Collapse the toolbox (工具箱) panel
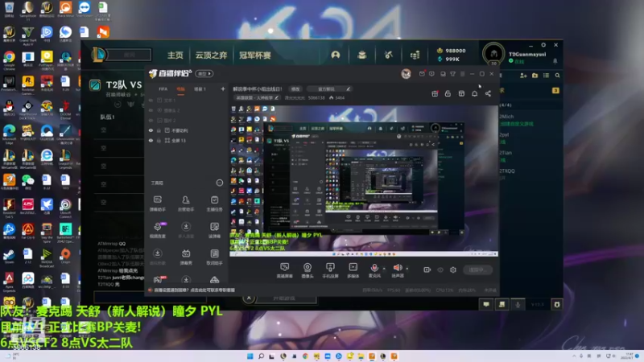This screenshot has height=362, width=644. pyautogui.click(x=219, y=183)
